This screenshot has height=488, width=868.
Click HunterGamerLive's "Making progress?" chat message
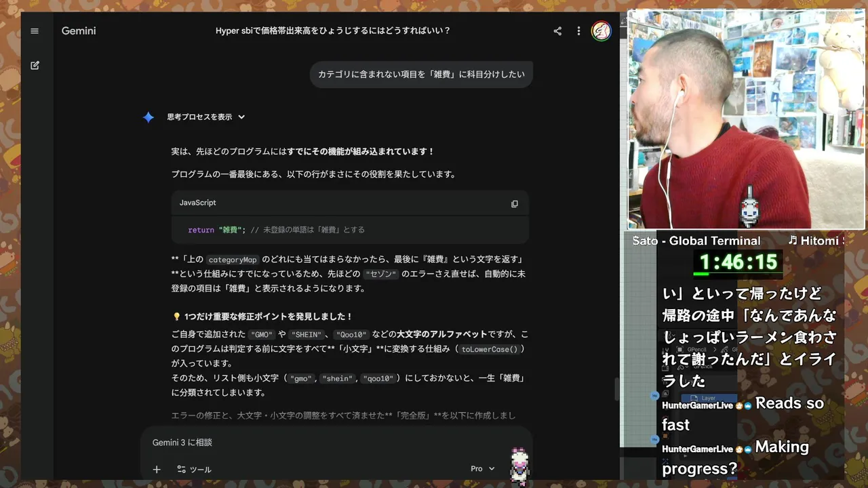[736, 457]
